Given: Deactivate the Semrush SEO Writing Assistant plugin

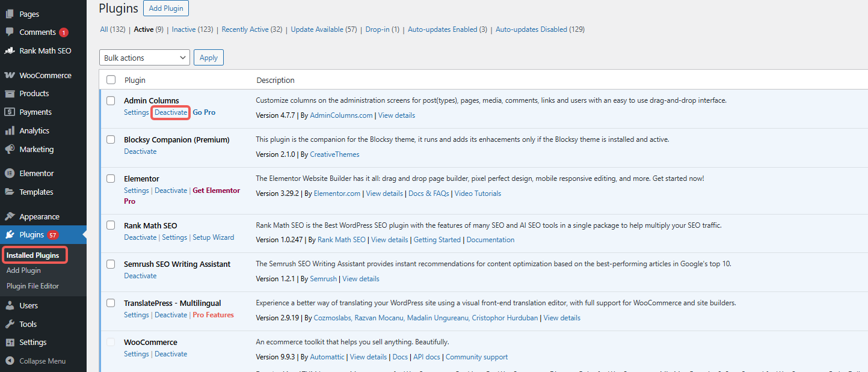Looking at the screenshot, I should [140, 276].
